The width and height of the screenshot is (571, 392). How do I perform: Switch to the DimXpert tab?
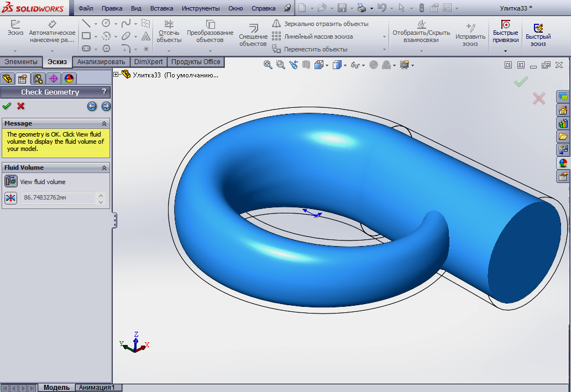149,62
